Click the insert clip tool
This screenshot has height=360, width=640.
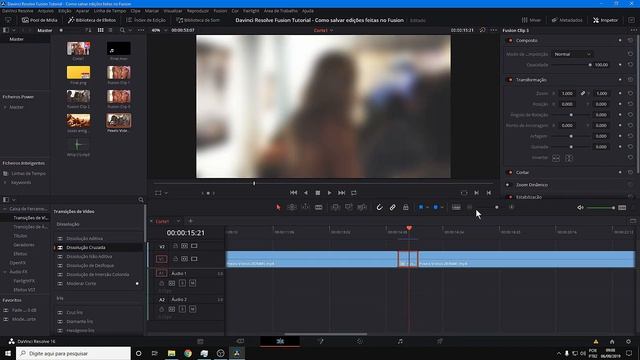pos(336,207)
